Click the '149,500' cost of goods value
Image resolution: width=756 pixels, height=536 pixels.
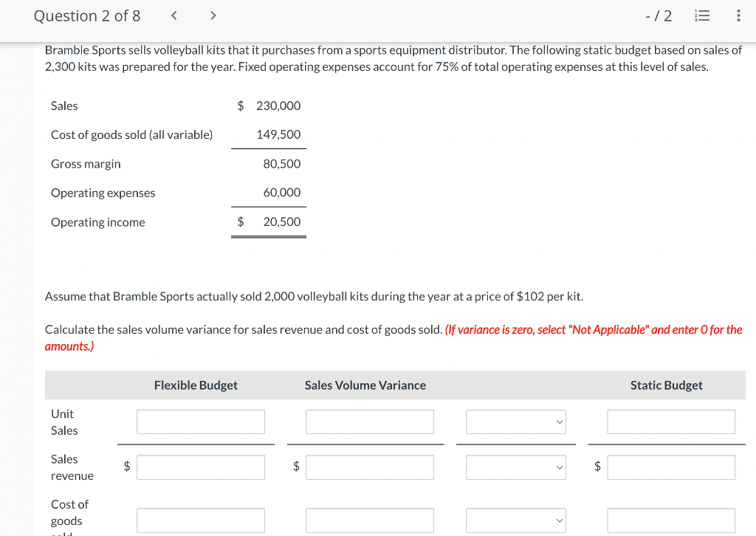point(278,134)
